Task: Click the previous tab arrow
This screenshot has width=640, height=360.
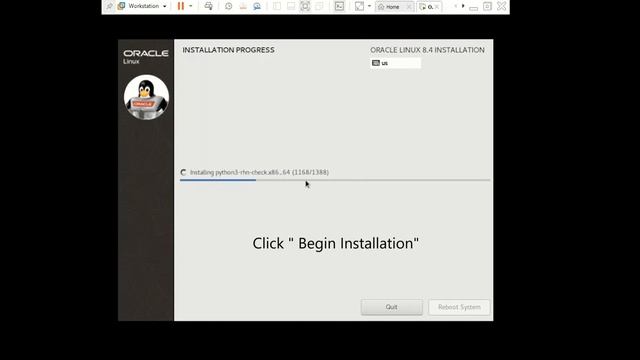Action: [456, 6]
